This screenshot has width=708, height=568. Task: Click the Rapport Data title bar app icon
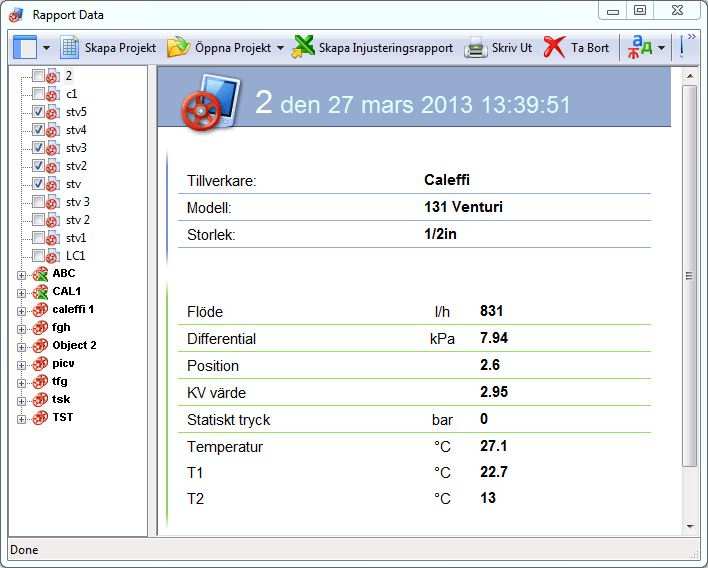click(x=16, y=15)
